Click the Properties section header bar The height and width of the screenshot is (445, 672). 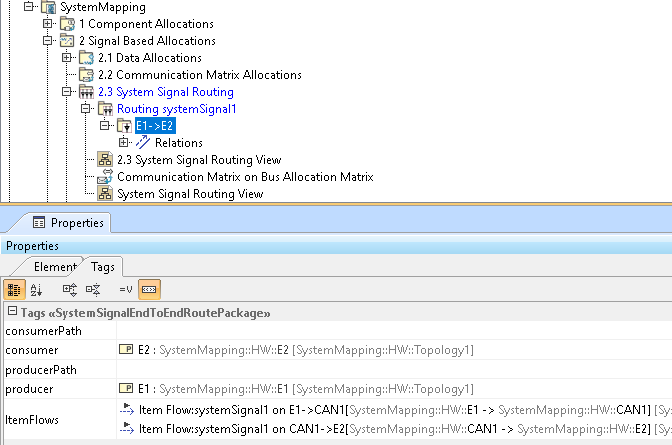point(336,246)
